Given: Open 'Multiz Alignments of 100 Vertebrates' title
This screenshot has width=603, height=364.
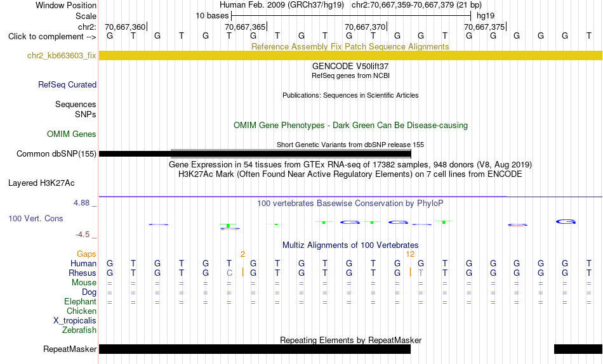Looking at the screenshot, I should (350, 245).
